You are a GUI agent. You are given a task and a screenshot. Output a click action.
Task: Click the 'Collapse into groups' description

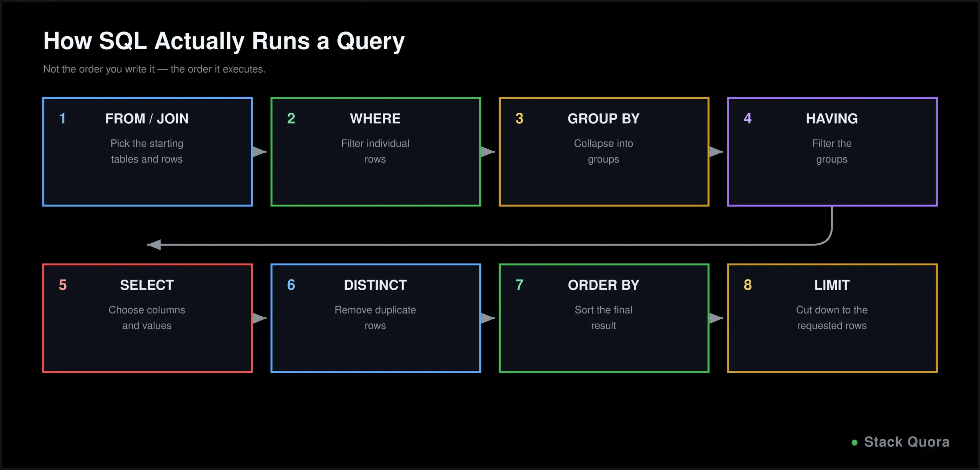tap(604, 151)
